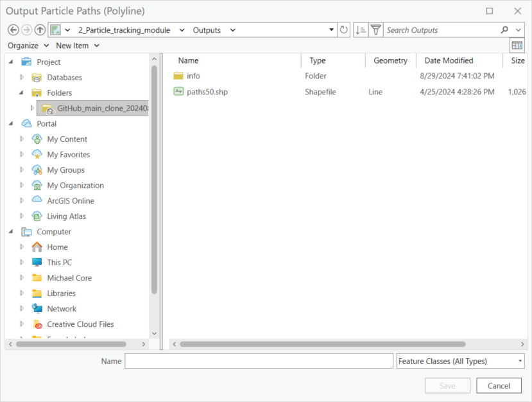
Task: Click the Forward navigation arrow
Action: (x=26, y=30)
